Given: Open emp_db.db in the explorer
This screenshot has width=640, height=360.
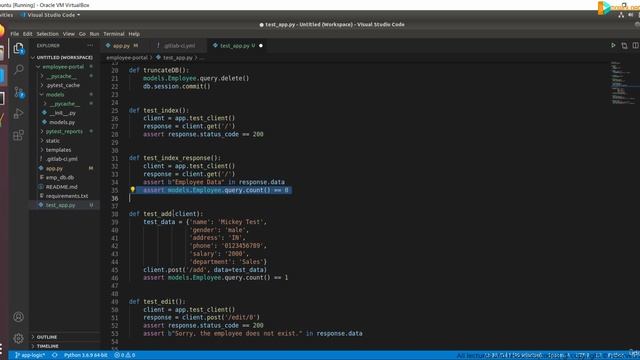Looking at the screenshot, I should [x=60, y=178].
